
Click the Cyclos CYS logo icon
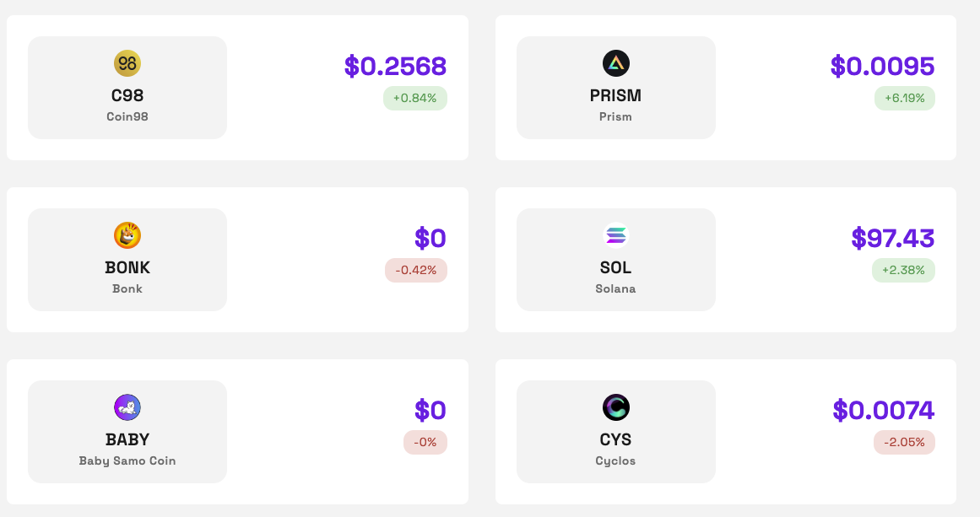pos(616,407)
